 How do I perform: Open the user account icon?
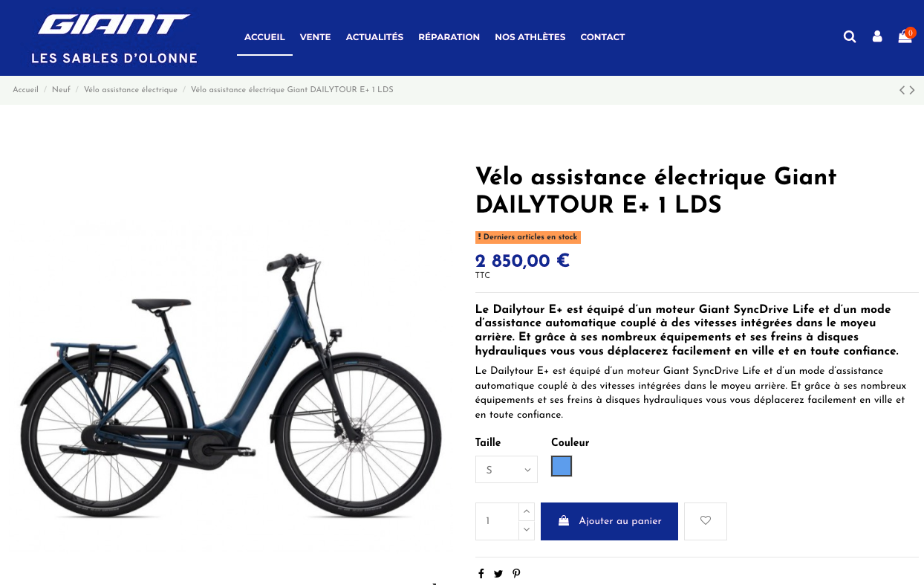877,36
